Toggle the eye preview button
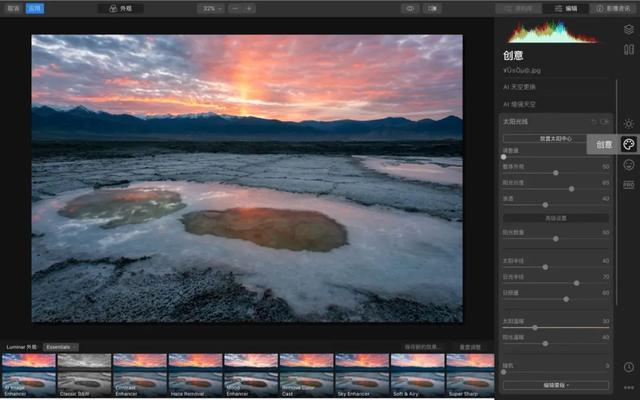Viewport: 640px width, 400px height. coord(410,8)
